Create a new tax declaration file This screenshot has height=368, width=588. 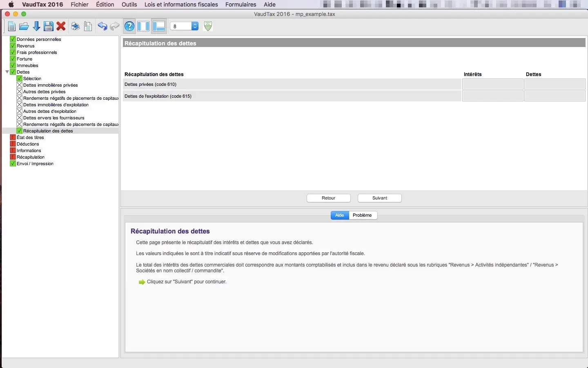(12, 27)
